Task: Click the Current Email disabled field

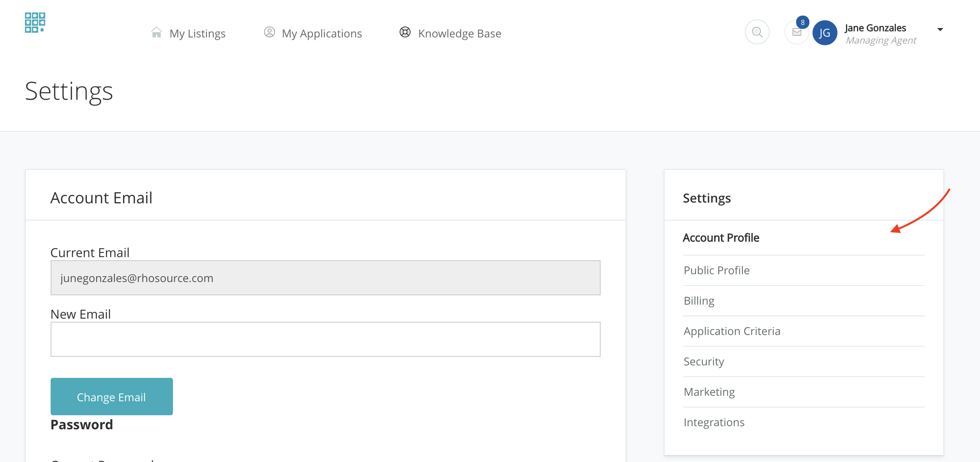Action: 325,278
